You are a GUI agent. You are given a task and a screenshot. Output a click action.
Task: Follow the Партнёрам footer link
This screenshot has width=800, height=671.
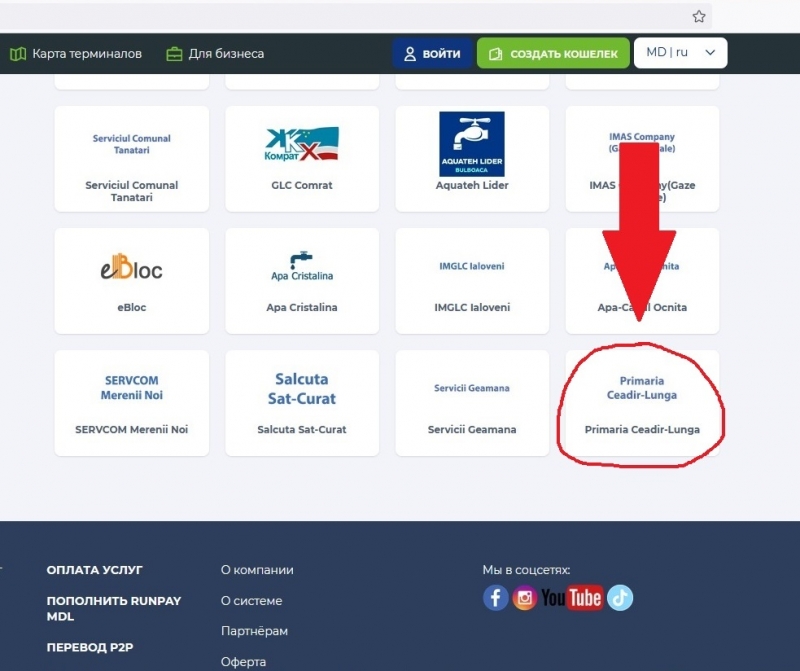(254, 631)
